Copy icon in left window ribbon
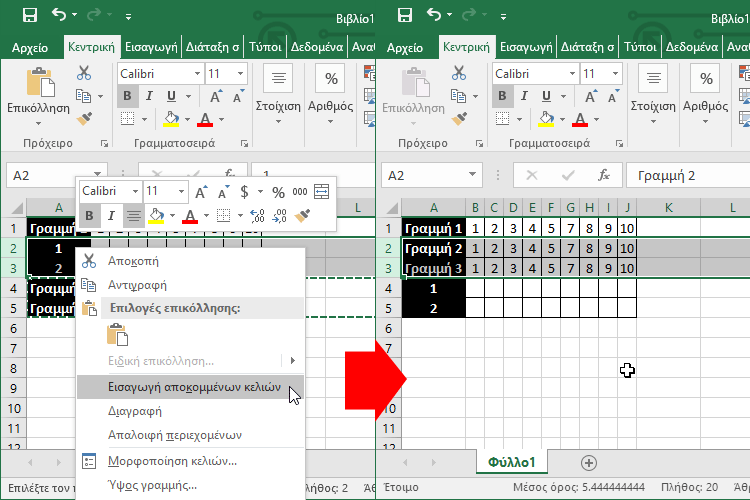Viewport: 750px width, 500px height. click(84, 96)
